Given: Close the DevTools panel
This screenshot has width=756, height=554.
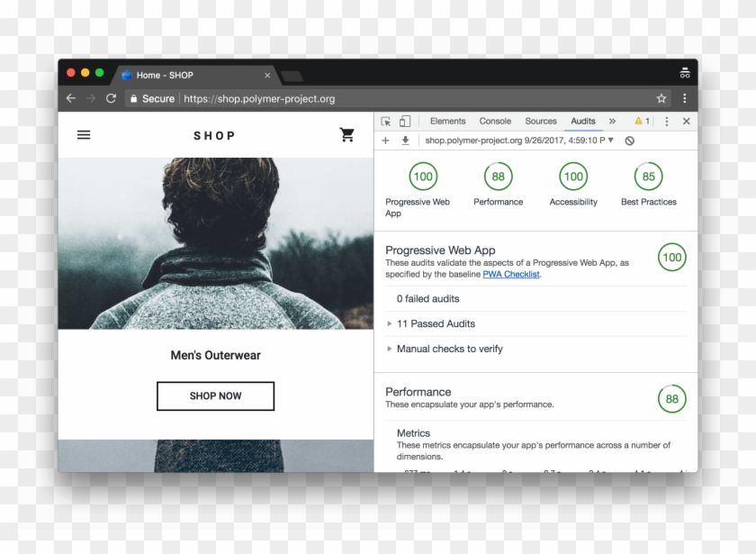Looking at the screenshot, I should click(x=686, y=121).
